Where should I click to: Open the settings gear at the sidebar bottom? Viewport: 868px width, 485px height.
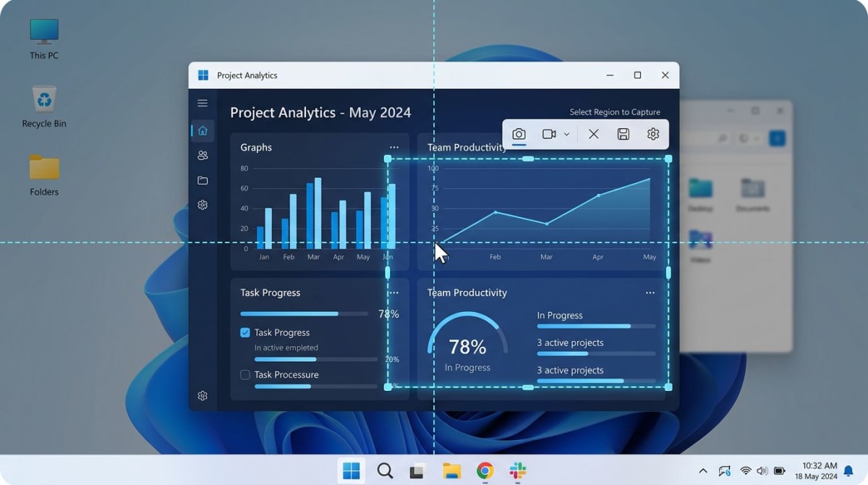click(203, 396)
